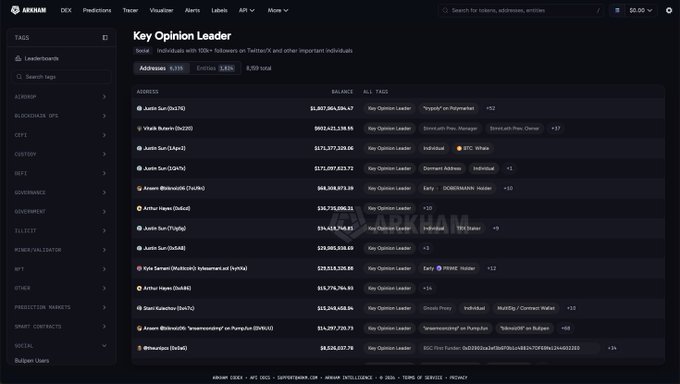Open the API dropdown menu

pos(247,10)
